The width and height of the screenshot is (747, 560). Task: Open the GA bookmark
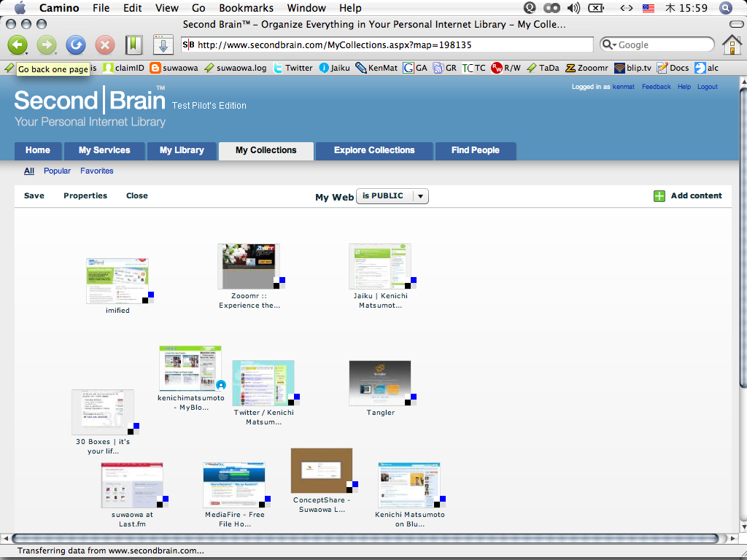[x=415, y=68]
